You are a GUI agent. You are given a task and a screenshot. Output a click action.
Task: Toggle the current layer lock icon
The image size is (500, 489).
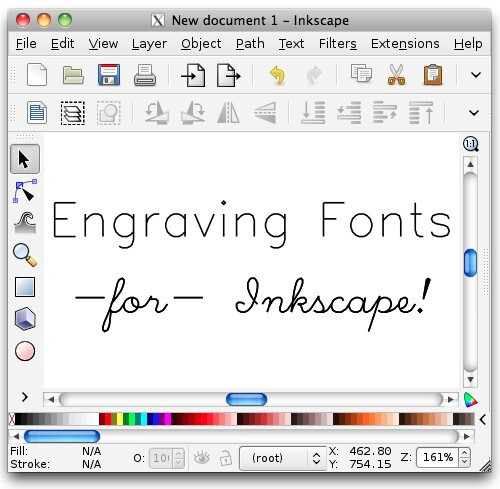coord(226,458)
